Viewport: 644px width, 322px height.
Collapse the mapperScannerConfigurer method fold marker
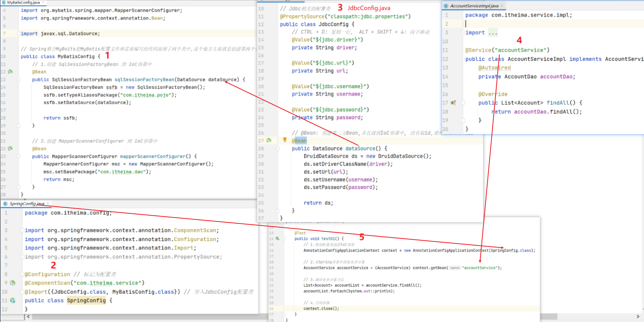tap(18, 157)
